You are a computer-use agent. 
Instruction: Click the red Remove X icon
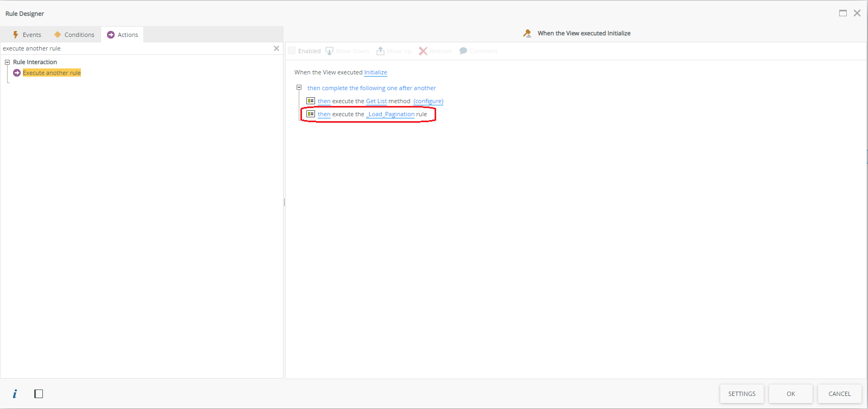point(423,51)
